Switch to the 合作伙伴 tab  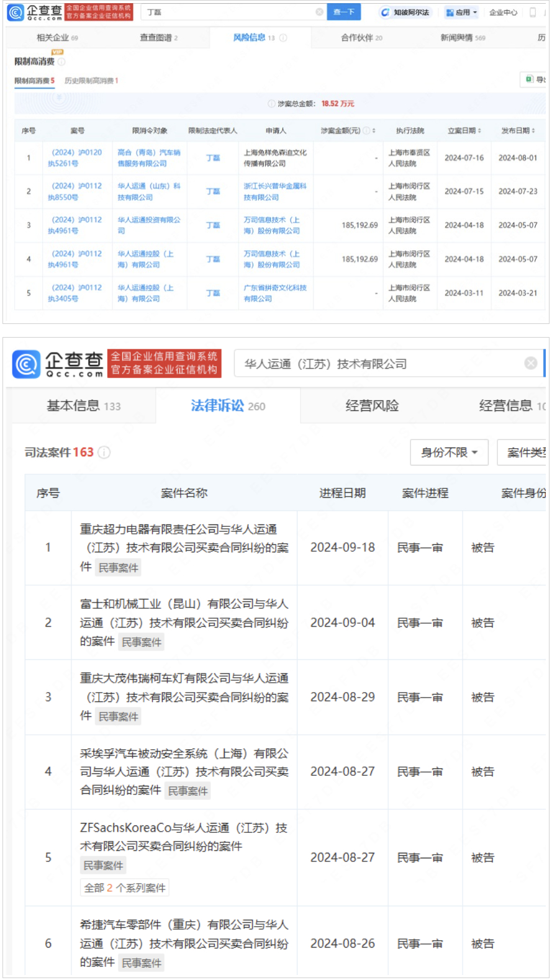(362, 38)
